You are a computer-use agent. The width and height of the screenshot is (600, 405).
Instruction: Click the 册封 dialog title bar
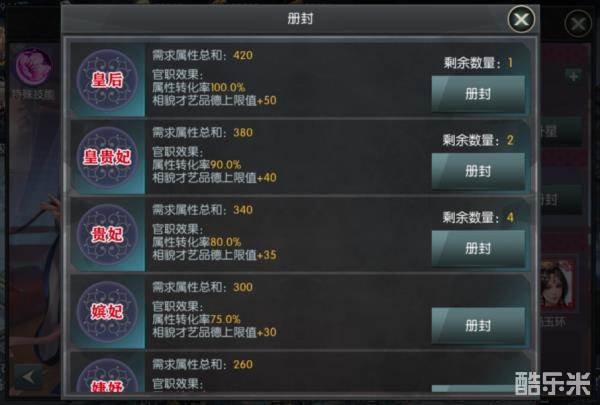(x=300, y=19)
